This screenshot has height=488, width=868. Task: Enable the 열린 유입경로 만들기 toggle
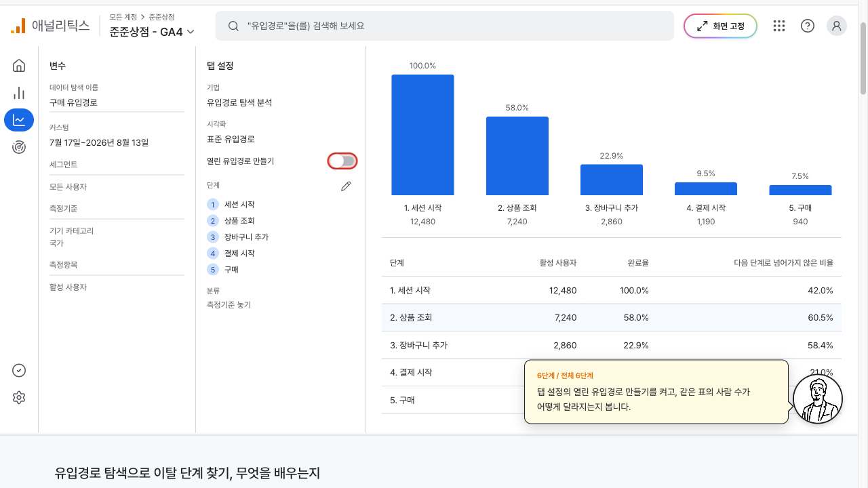click(x=342, y=161)
